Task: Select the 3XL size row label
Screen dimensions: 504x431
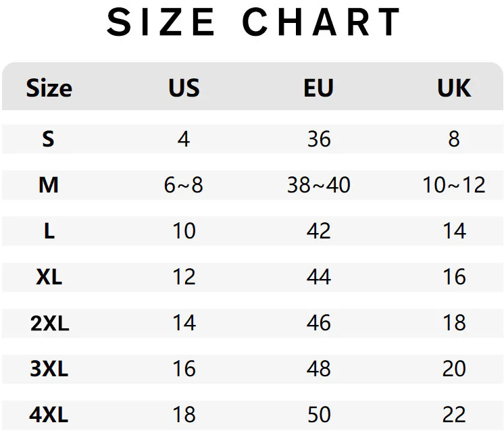Action: pyautogui.click(x=49, y=369)
